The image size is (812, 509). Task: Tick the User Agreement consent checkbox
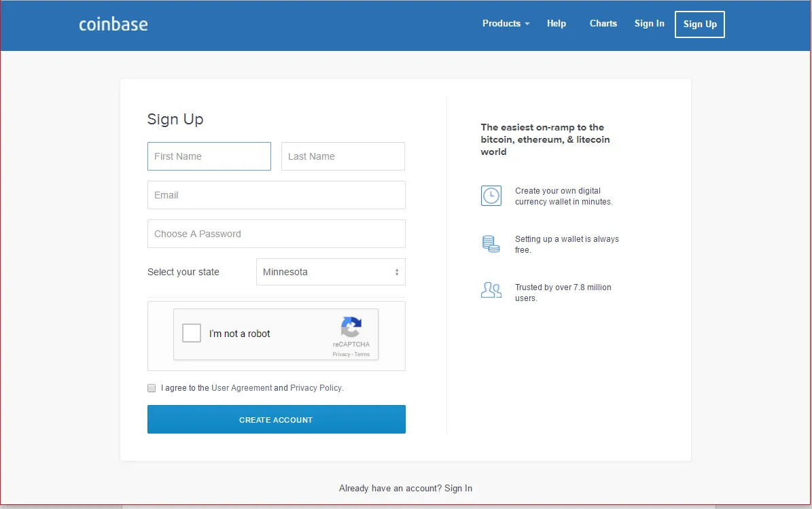pos(152,388)
